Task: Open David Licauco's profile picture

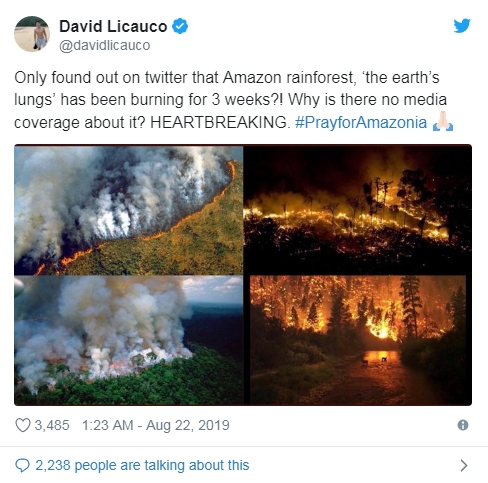Action: pyautogui.click(x=32, y=34)
